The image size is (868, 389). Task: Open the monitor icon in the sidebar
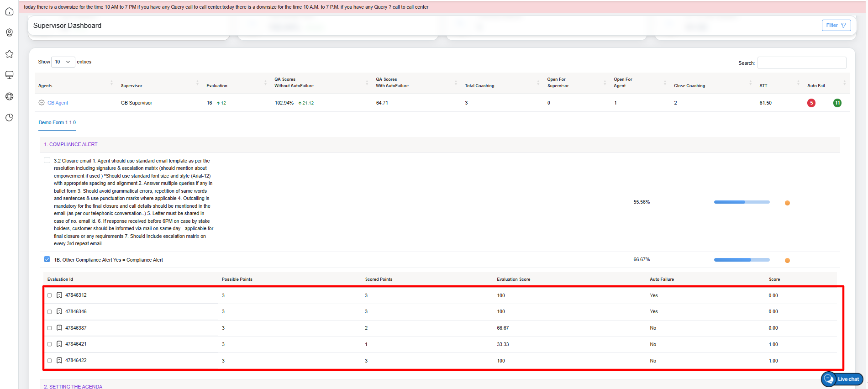click(9, 75)
